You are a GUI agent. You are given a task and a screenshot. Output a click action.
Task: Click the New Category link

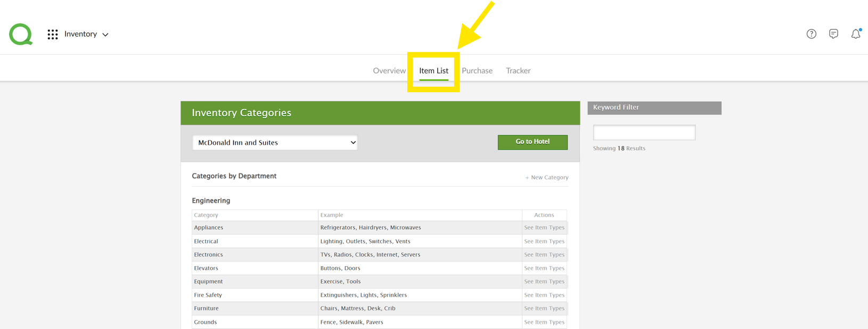(547, 178)
